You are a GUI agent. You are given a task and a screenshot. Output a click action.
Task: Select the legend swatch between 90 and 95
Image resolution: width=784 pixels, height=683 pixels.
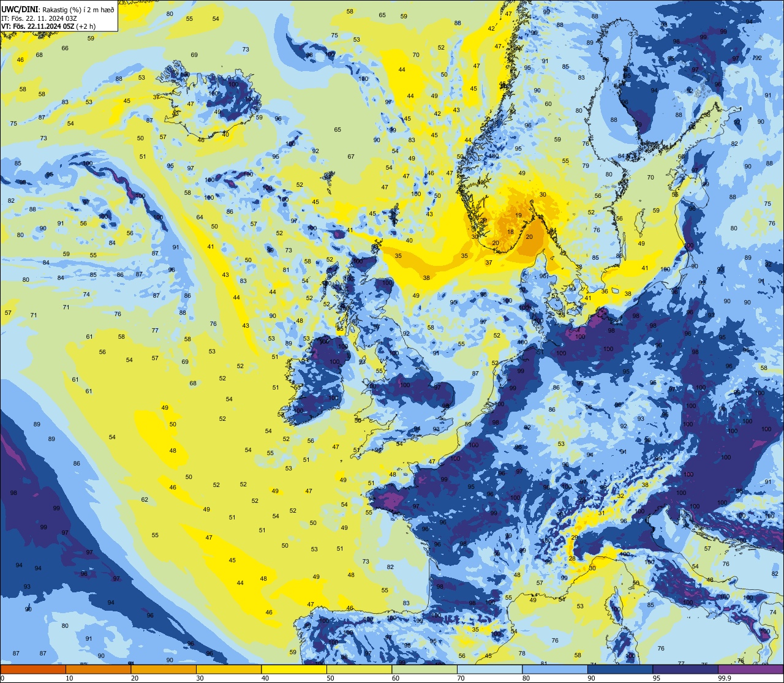pos(620,670)
